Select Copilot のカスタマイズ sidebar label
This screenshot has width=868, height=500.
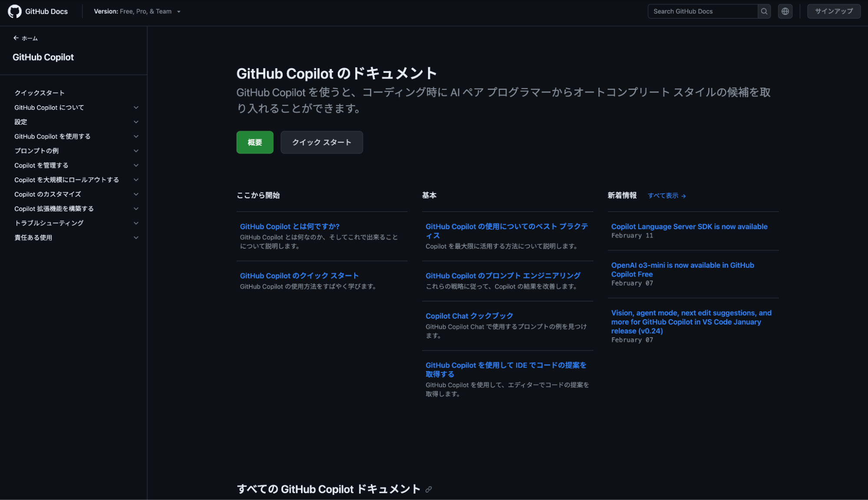pos(48,194)
